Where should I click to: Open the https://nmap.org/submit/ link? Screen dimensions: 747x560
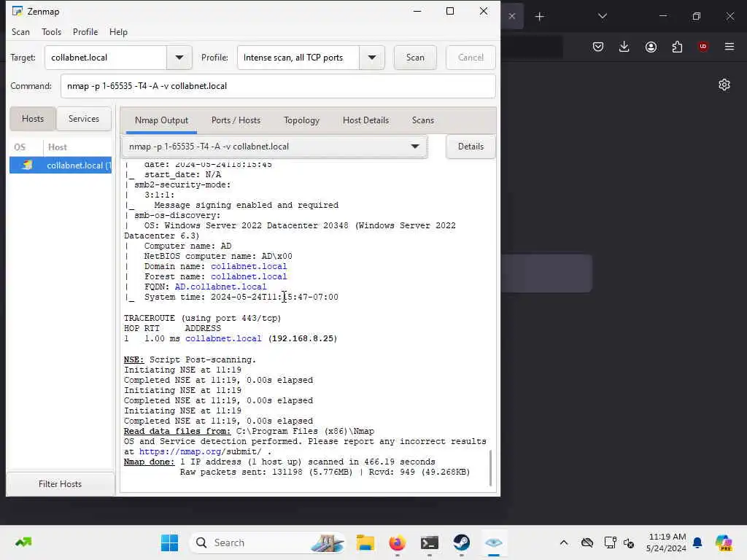(x=200, y=451)
